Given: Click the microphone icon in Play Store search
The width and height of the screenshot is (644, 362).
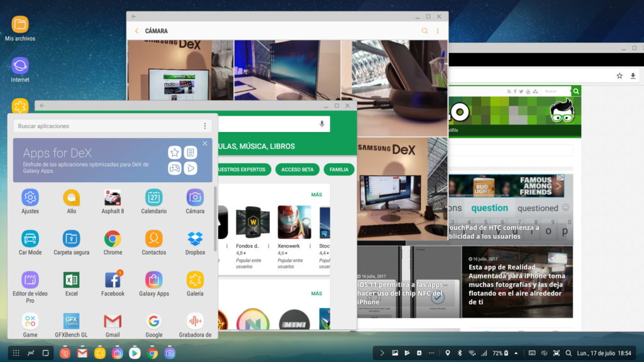Looking at the screenshot, I should click(x=322, y=124).
